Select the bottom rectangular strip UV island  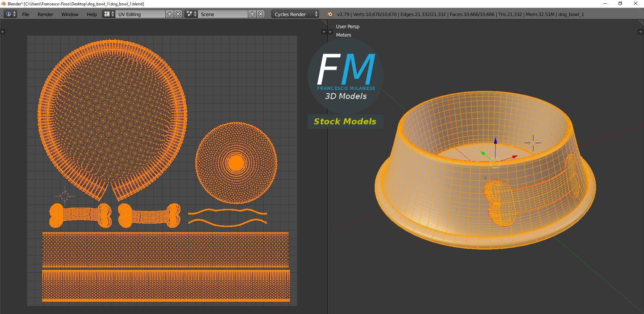click(x=166, y=285)
